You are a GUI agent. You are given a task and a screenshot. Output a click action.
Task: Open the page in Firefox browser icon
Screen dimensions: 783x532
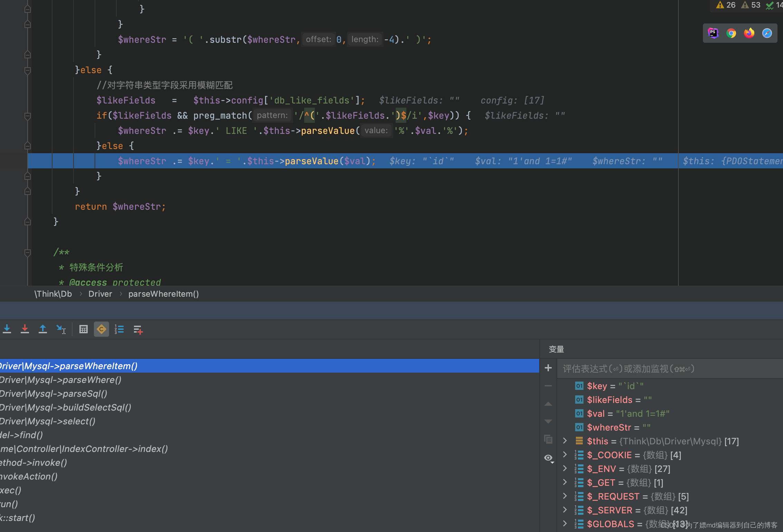pos(749,33)
